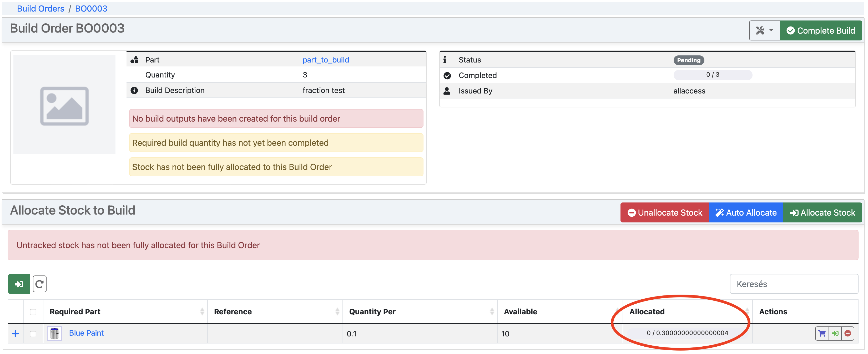Image resolution: width=868 pixels, height=354 pixels.
Task: Sort the table by the Quantity Per column
Action: 372,312
